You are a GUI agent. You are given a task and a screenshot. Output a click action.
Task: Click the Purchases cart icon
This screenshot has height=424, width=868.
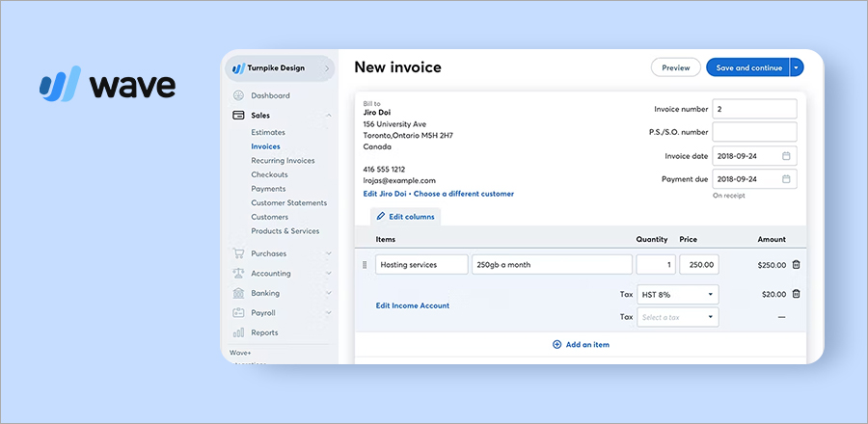pyautogui.click(x=238, y=253)
